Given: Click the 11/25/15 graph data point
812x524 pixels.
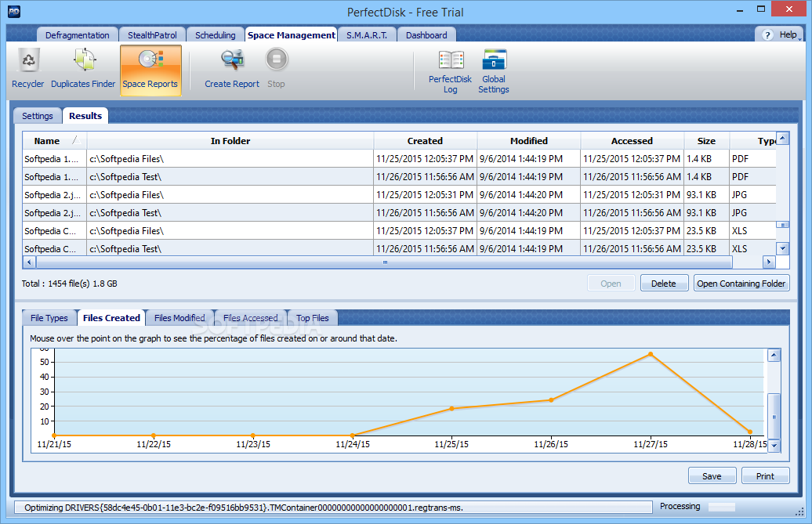Looking at the screenshot, I should (451, 409).
